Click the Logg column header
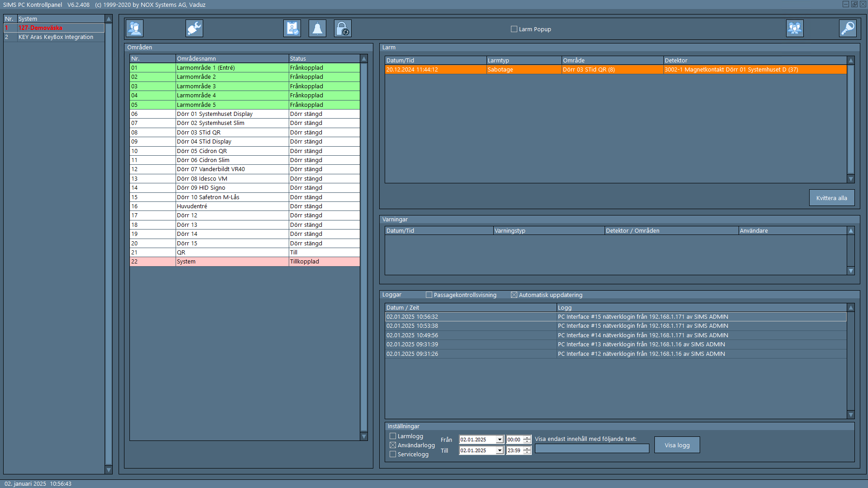This screenshot has height=488, width=868. (x=701, y=308)
